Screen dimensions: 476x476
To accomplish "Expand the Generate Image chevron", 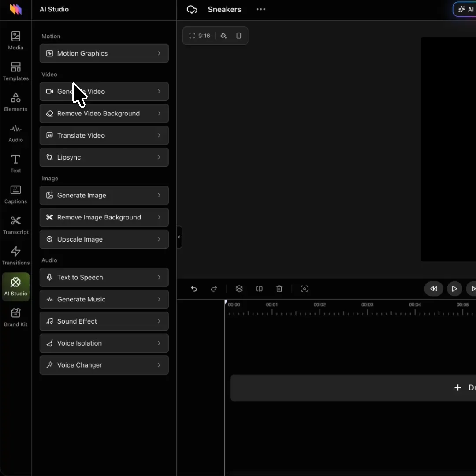I will coord(159,196).
